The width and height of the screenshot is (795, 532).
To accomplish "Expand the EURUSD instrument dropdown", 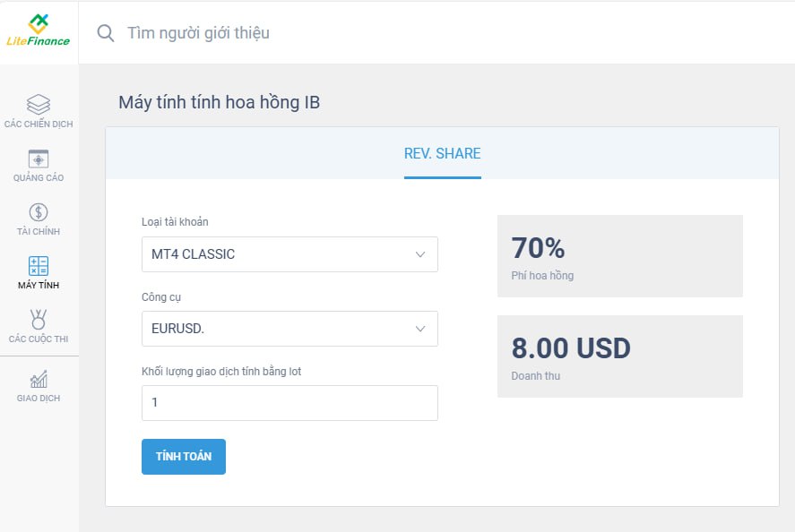I will point(289,329).
